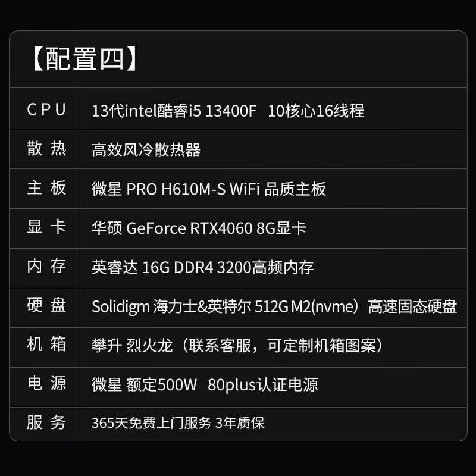The height and width of the screenshot is (476, 476).
Task: Click the 主板 row label
Action: (46, 189)
